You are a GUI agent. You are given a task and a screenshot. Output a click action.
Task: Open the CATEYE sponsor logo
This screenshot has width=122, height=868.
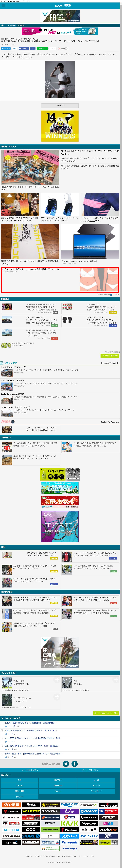coord(11,823)
